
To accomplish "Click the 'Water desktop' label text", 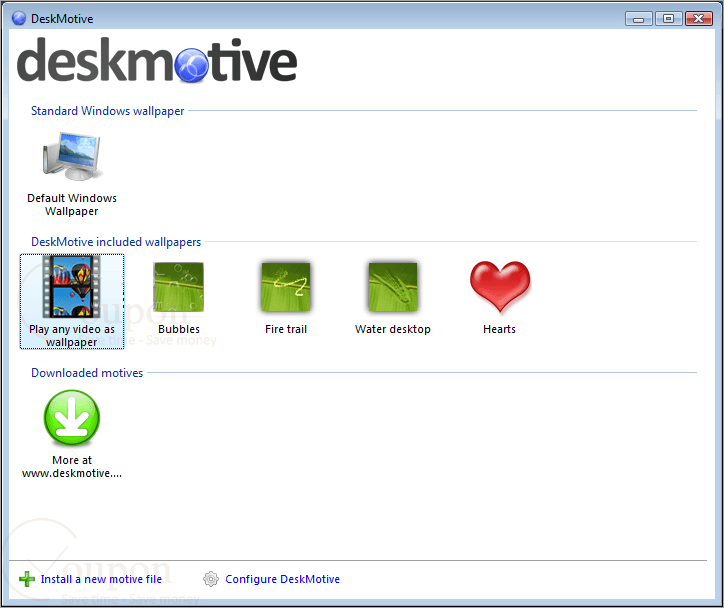I will point(393,329).
